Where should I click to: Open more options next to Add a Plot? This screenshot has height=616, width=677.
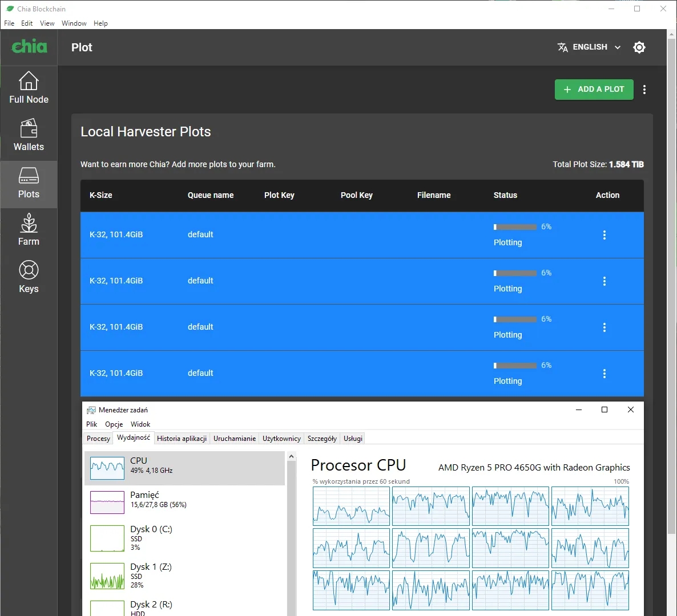(x=644, y=90)
